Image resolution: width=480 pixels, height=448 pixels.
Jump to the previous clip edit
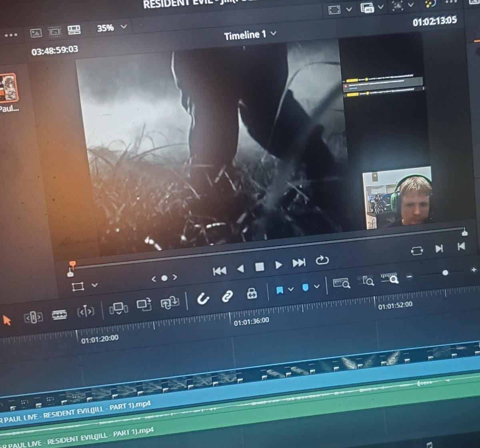tap(461, 246)
